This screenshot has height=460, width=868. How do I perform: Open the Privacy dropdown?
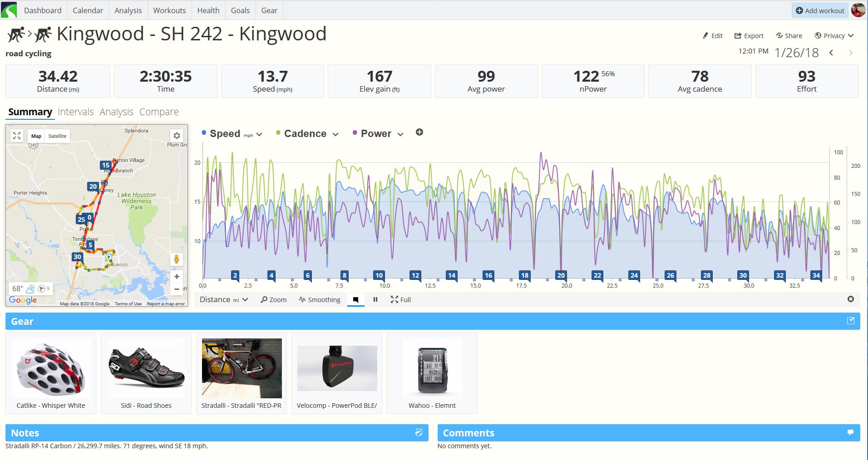click(834, 35)
